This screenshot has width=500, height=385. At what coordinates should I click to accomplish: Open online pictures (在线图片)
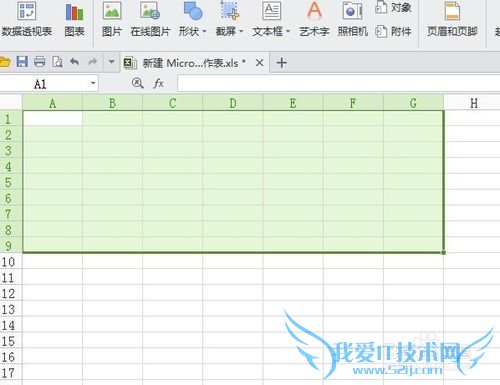pos(150,19)
